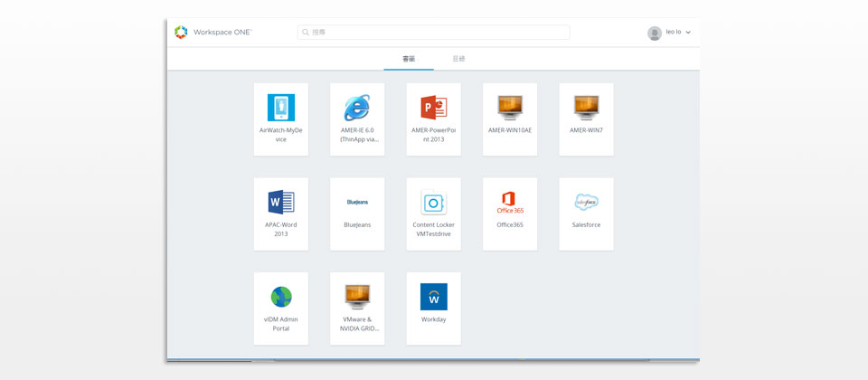
Task: Open the BlueJeans app logo
Action: click(358, 202)
